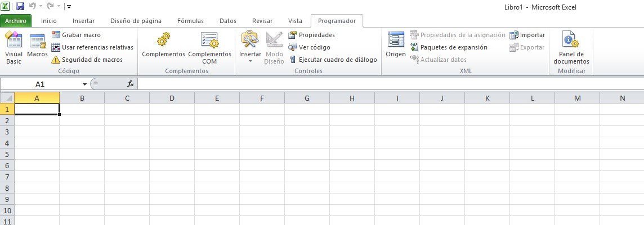Select all cells with corner button

pyautogui.click(x=7, y=98)
